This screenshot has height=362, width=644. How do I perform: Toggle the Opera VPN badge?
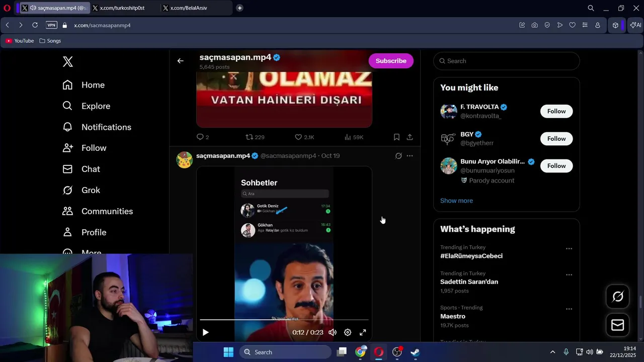coord(51,25)
